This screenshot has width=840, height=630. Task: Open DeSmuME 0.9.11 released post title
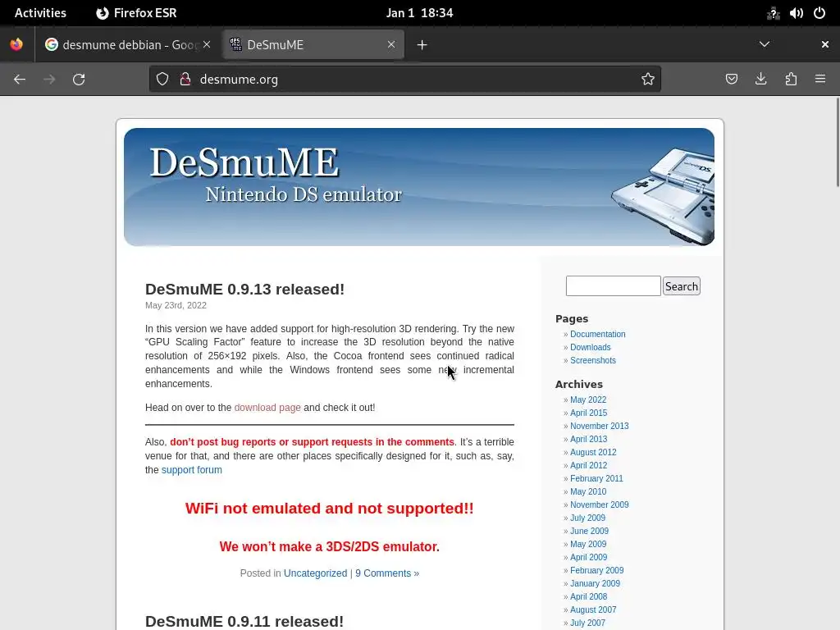[x=244, y=621]
